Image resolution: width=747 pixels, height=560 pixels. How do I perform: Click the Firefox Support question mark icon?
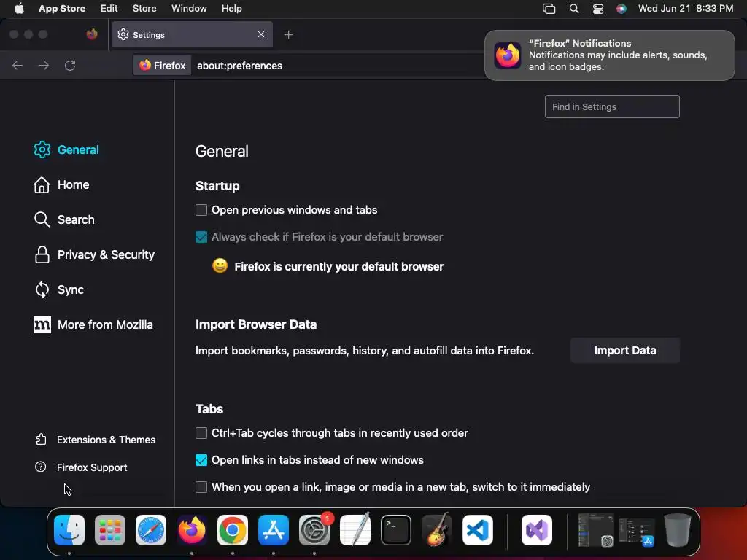41,467
